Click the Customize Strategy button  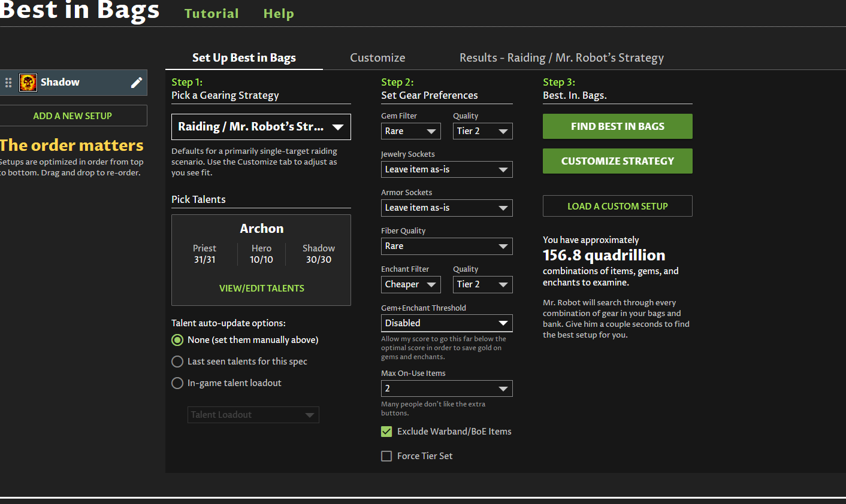click(617, 161)
